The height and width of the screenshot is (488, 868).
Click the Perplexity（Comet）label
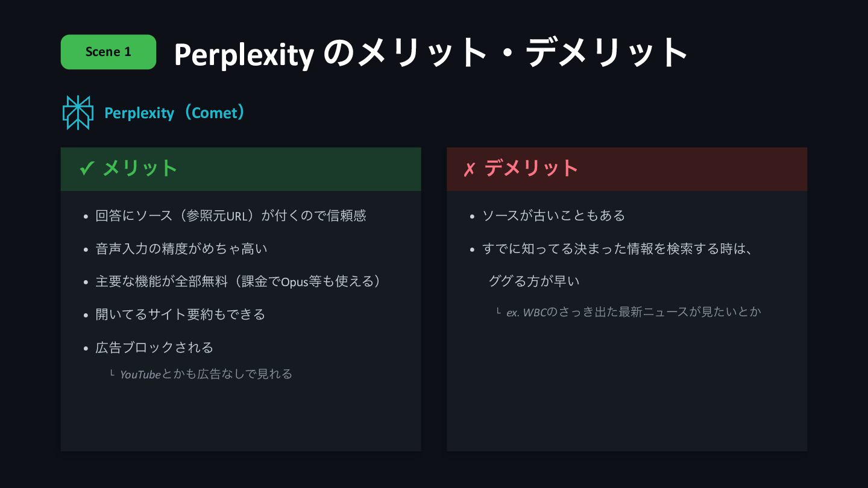point(175,113)
